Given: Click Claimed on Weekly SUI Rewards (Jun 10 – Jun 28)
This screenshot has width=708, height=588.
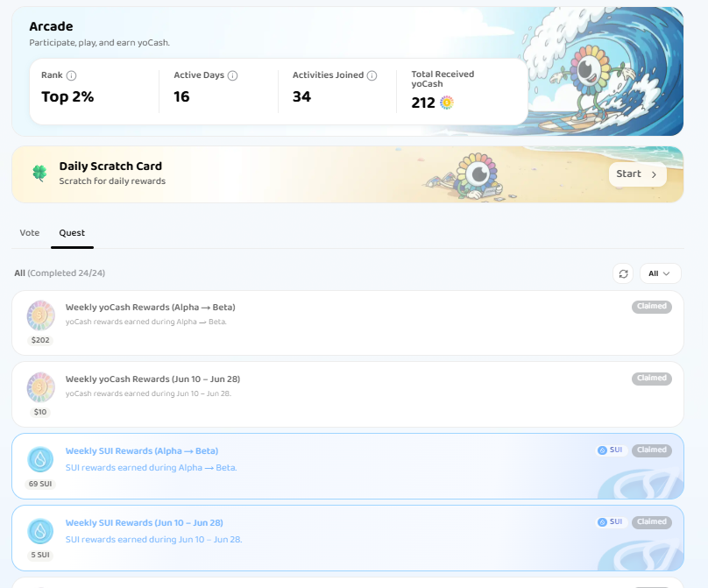Looking at the screenshot, I should [652, 521].
